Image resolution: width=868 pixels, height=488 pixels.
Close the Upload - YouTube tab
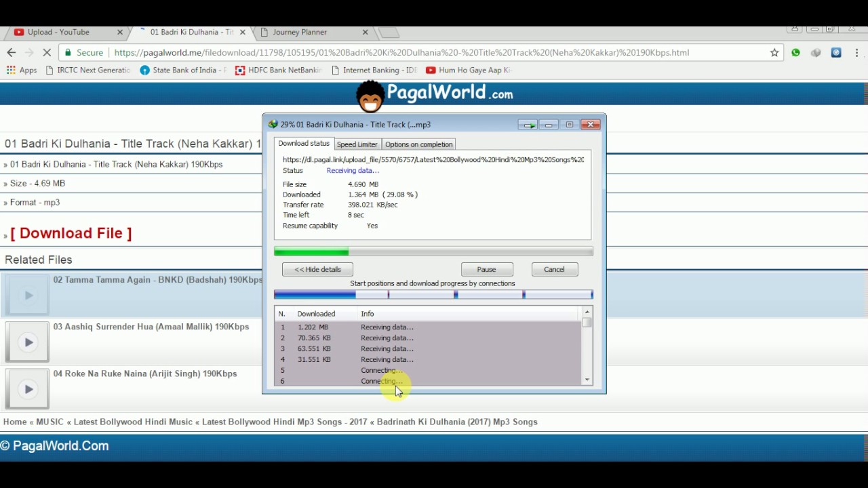[120, 32]
